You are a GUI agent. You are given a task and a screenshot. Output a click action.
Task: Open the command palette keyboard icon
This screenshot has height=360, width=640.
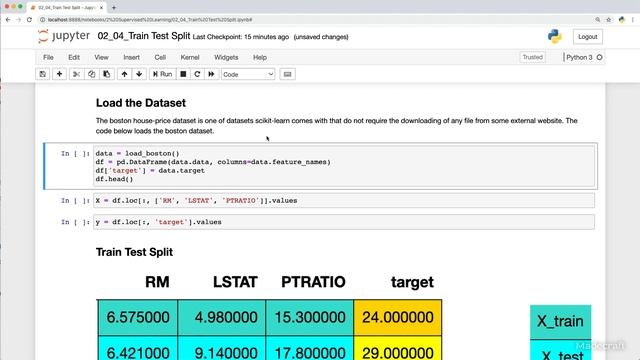coord(287,74)
